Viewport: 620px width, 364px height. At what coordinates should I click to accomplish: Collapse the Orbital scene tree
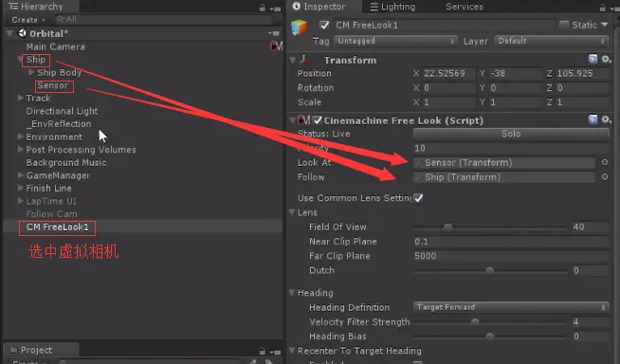(x=9, y=33)
